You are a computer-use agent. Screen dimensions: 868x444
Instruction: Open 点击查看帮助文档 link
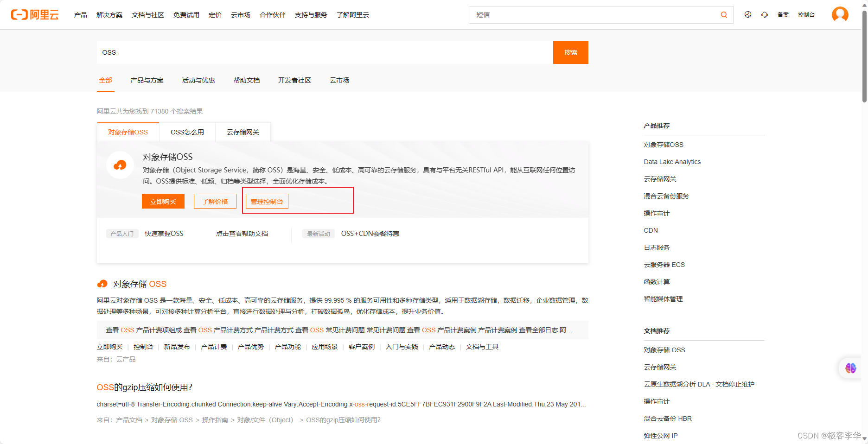[x=242, y=234]
